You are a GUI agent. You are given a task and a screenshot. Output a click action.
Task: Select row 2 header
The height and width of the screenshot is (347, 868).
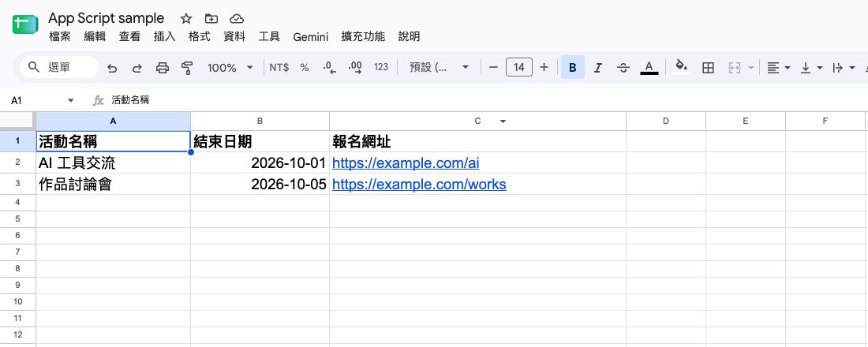click(x=17, y=162)
